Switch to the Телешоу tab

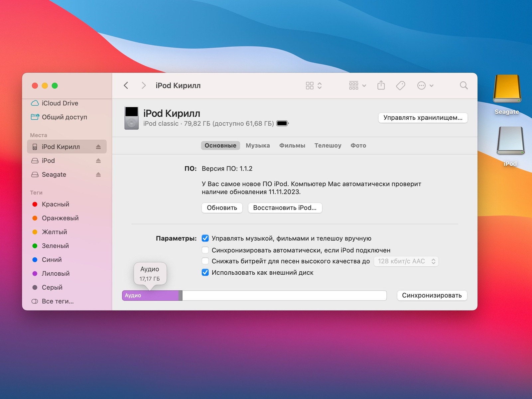click(328, 145)
